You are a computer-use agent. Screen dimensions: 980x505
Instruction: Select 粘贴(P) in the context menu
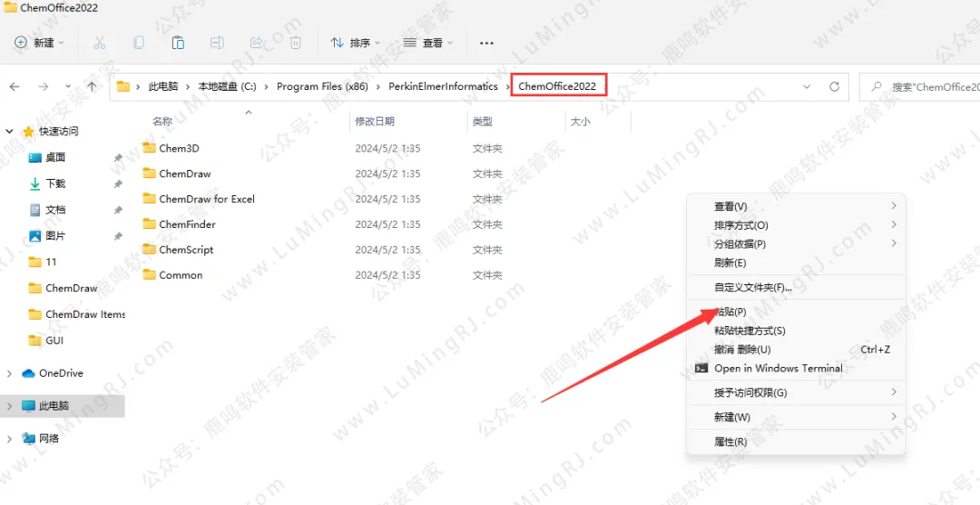[x=730, y=312]
